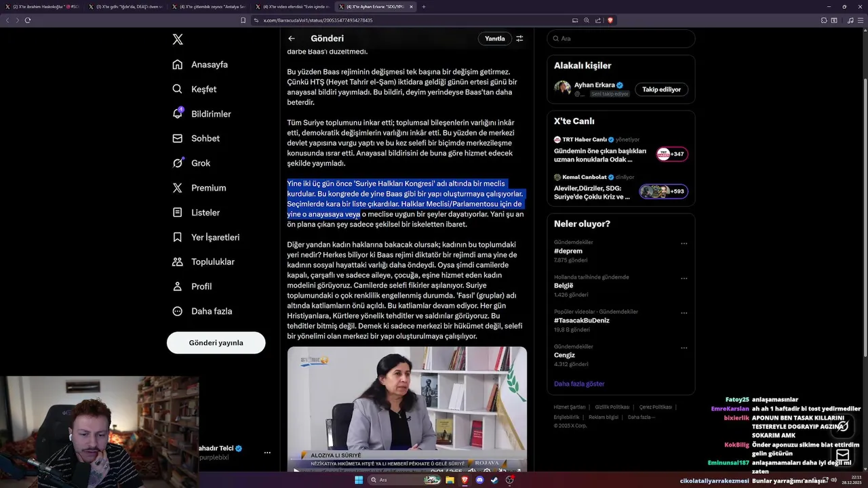
Task: Open Topluluklar communities
Action: tap(203, 262)
